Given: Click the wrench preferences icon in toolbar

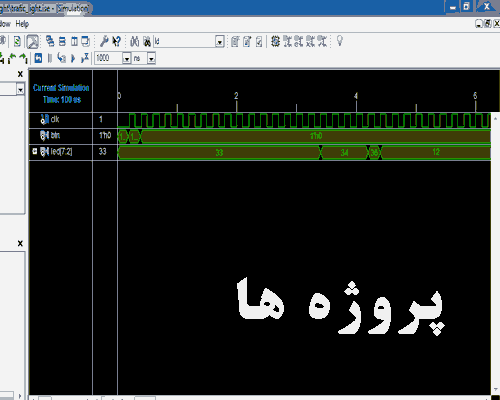Looking at the screenshot, I should [x=104, y=41].
